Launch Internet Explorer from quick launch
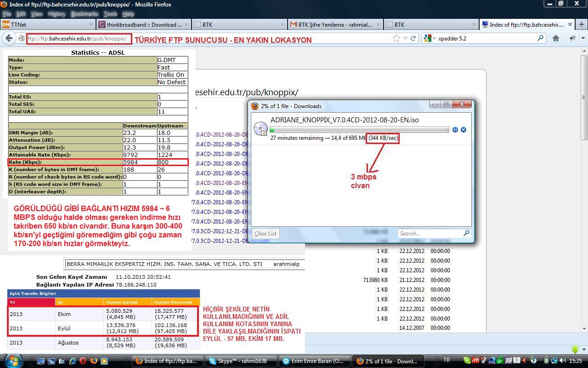 73,361
